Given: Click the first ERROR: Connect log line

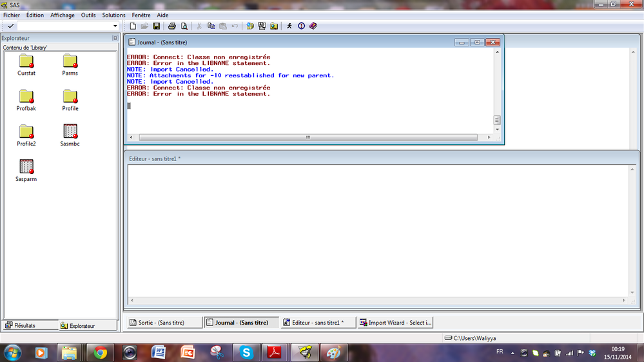Looking at the screenshot, I should click(199, 57).
